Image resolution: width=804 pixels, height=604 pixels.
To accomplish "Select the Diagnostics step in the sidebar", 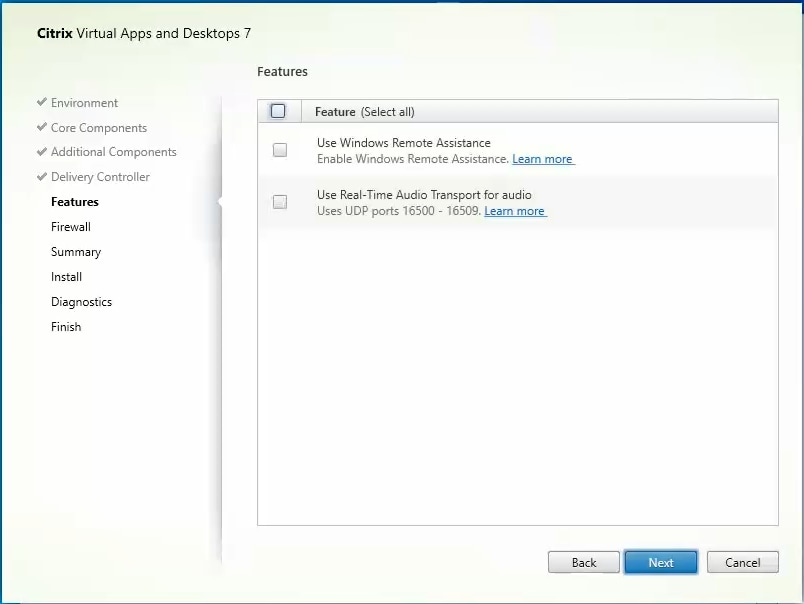I will click(x=81, y=302).
